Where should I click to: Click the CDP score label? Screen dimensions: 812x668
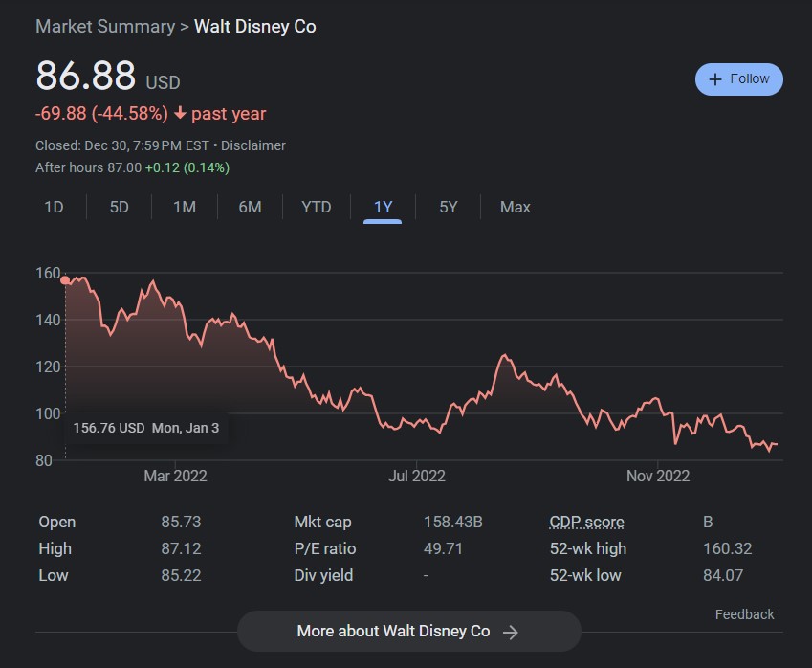[586, 522]
